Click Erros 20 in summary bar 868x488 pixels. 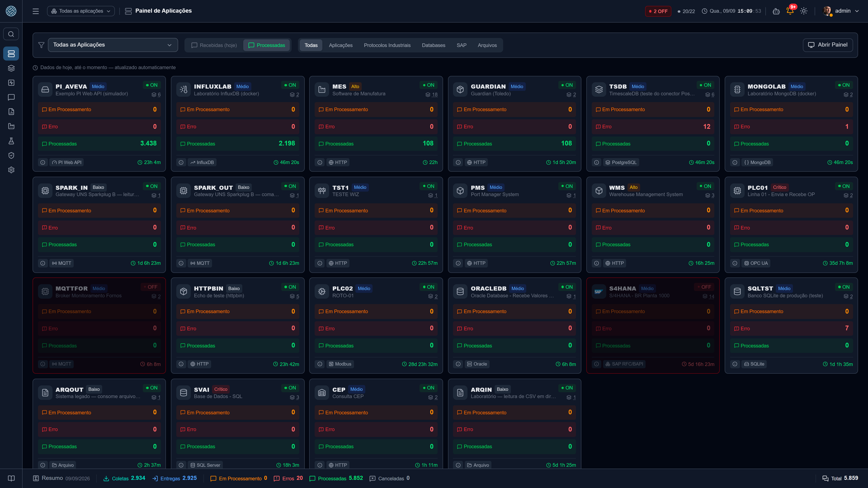click(288, 478)
